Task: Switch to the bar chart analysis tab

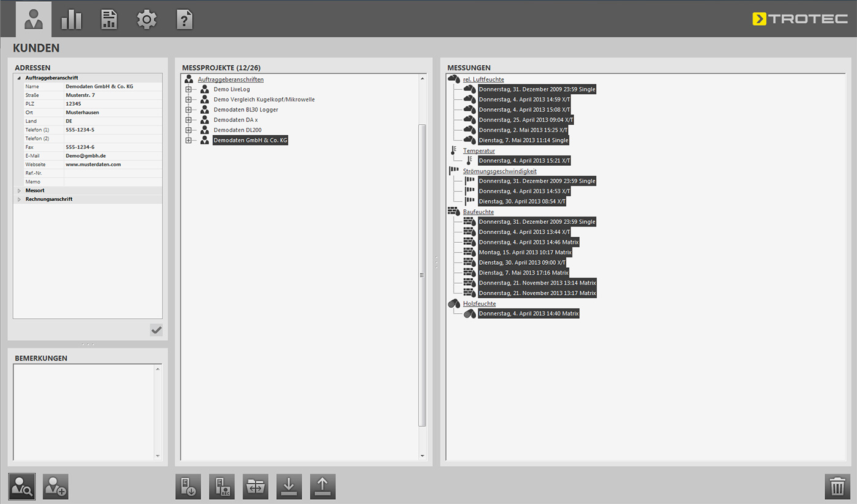Action: (x=71, y=20)
